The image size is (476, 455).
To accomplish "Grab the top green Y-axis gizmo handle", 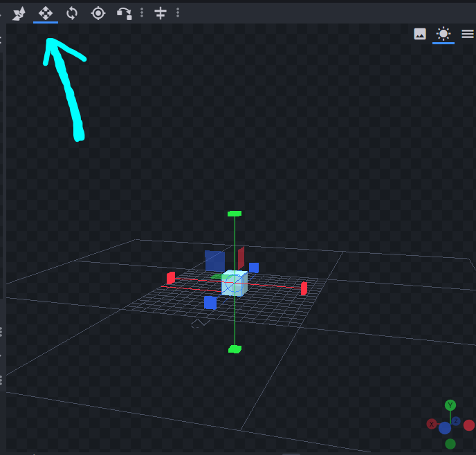I will click(235, 214).
